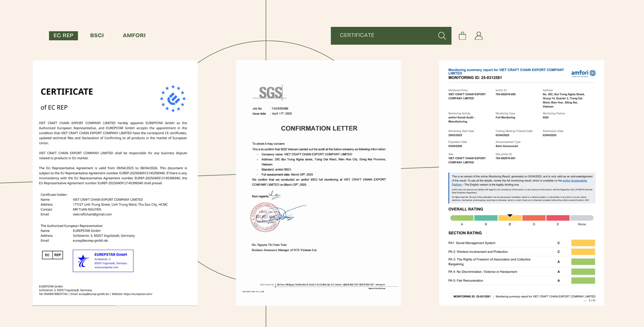The height and width of the screenshot is (327, 644).
Task: Click email eurep@eurep-gmbh.de in representative section
Action: [x=90, y=241]
